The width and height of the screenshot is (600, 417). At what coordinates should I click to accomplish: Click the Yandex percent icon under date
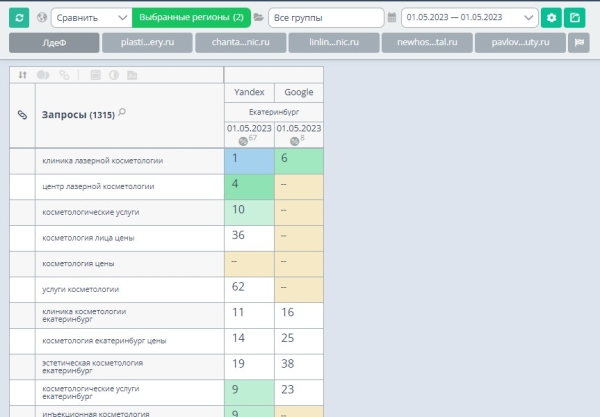pyautogui.click(x=241, y=140)
